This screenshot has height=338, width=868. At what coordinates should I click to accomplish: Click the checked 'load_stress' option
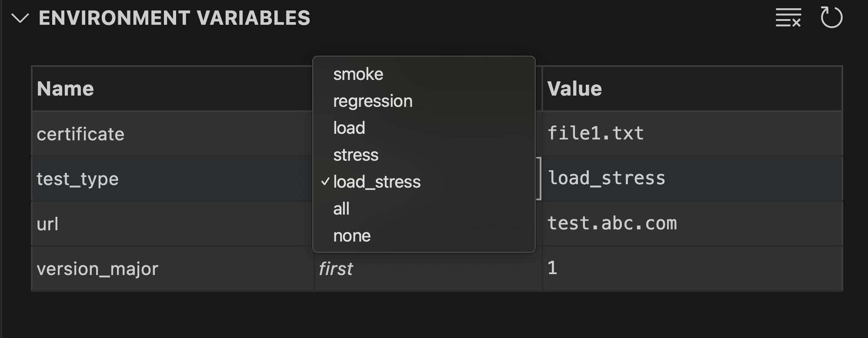pos(377,182)
